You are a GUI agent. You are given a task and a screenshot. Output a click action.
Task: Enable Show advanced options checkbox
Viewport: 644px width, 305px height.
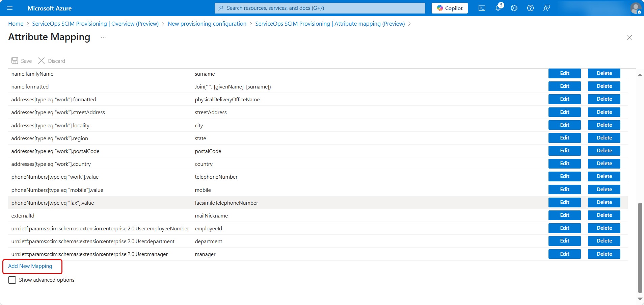[12, 280]
